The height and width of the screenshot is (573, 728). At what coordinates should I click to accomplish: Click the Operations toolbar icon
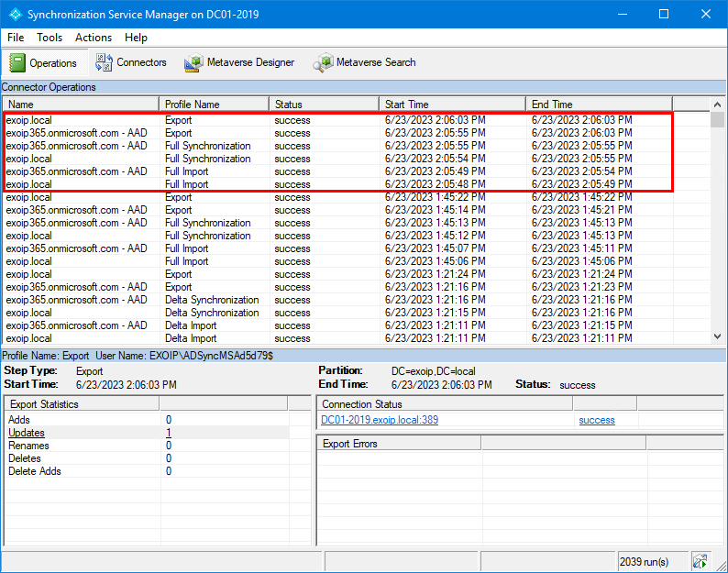[x=17, y=62]
